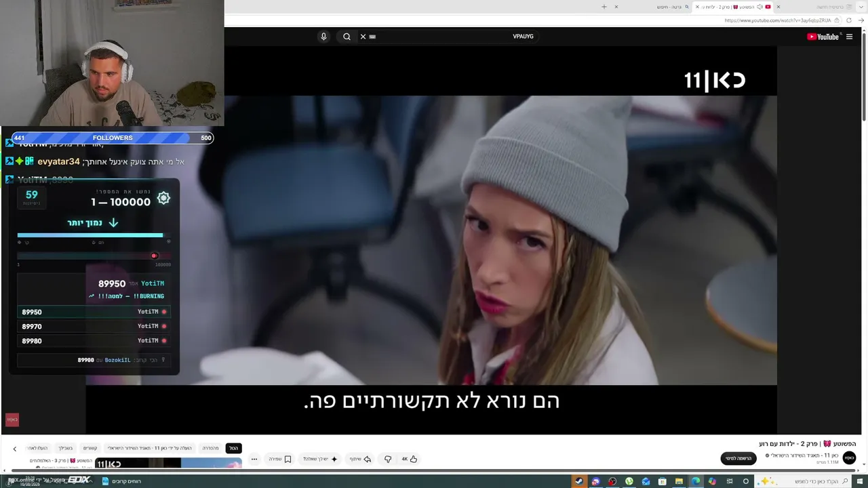Start YouTube voice search with microphone
Screen dimensions: 868x488
click(323, 37)
